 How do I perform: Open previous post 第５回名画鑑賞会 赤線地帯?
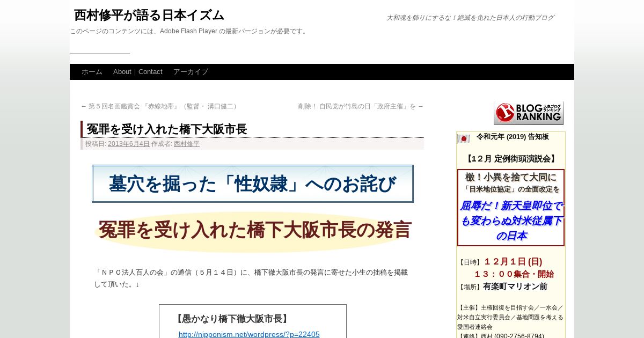pyautogui.click(x=160, y=106)
